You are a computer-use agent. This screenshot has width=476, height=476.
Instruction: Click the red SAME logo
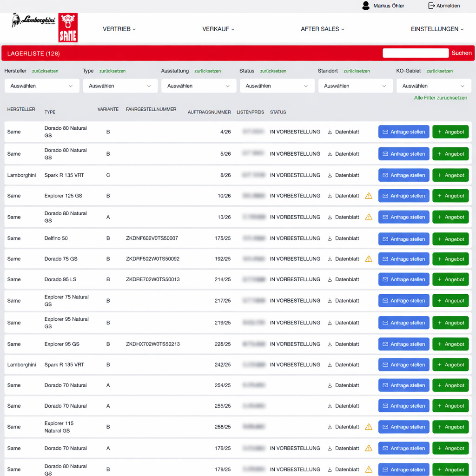[68, 28]
